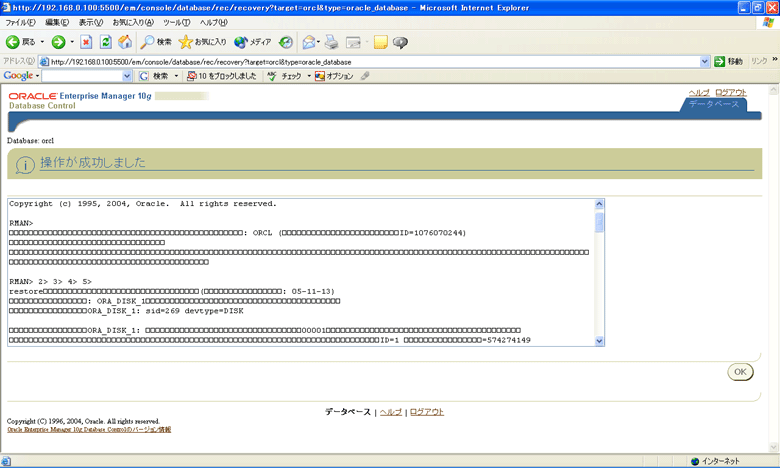Click the spelling Check (チェック) button
The image size is (780, 468).
point(285,76)
